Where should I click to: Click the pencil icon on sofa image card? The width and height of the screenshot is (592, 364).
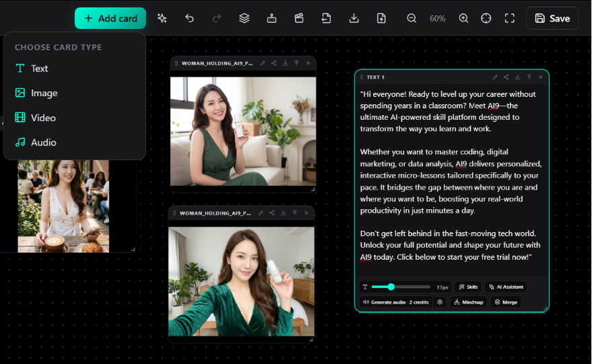tap(263, 63)
